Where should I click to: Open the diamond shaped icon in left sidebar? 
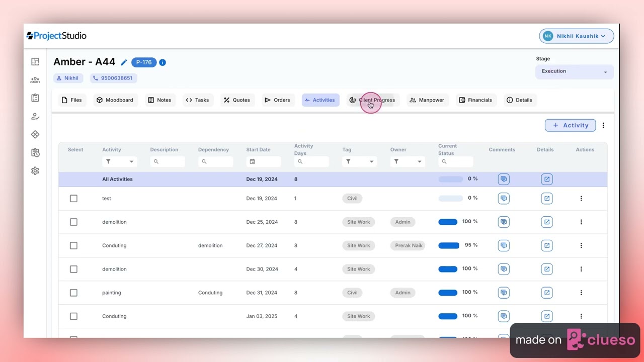coord(35,134)
